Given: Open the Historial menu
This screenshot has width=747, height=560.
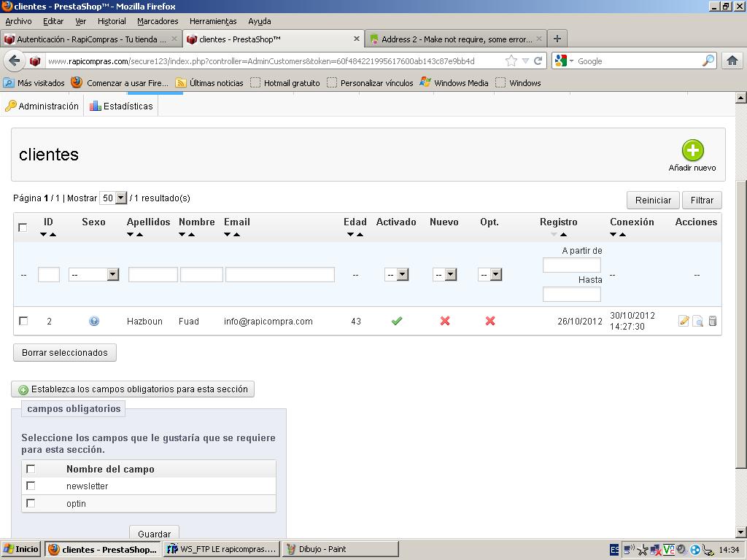Looking at the screenshot, I should [112, 21].
